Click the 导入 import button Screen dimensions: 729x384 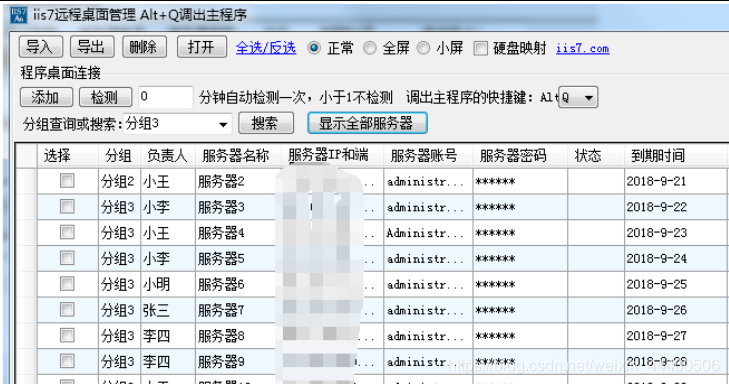[41, 47]
